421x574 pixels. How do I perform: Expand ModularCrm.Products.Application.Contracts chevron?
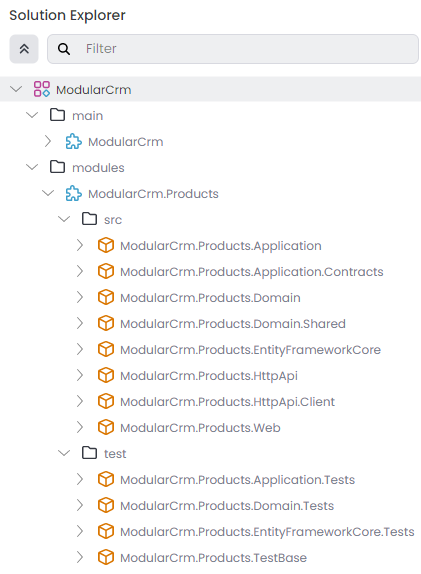coord(80,271)
